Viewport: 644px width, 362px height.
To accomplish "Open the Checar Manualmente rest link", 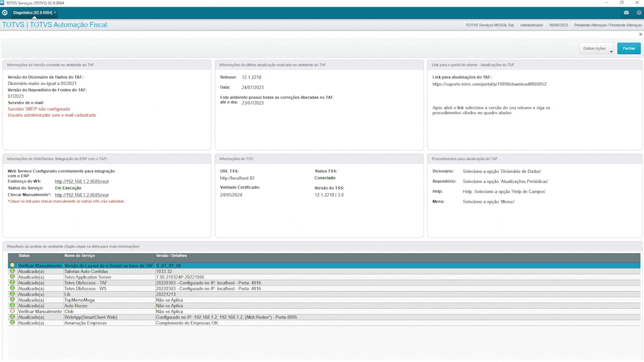I will pos(82,195).
